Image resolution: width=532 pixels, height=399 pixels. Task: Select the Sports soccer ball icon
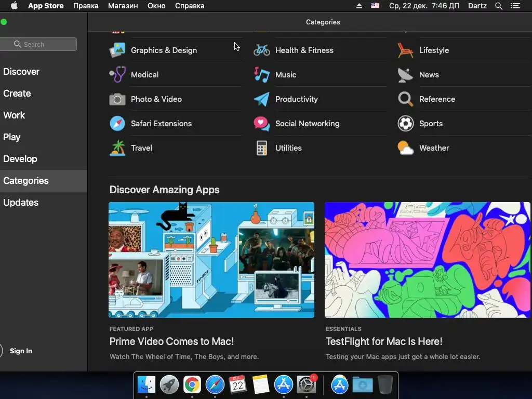point(405,124)
